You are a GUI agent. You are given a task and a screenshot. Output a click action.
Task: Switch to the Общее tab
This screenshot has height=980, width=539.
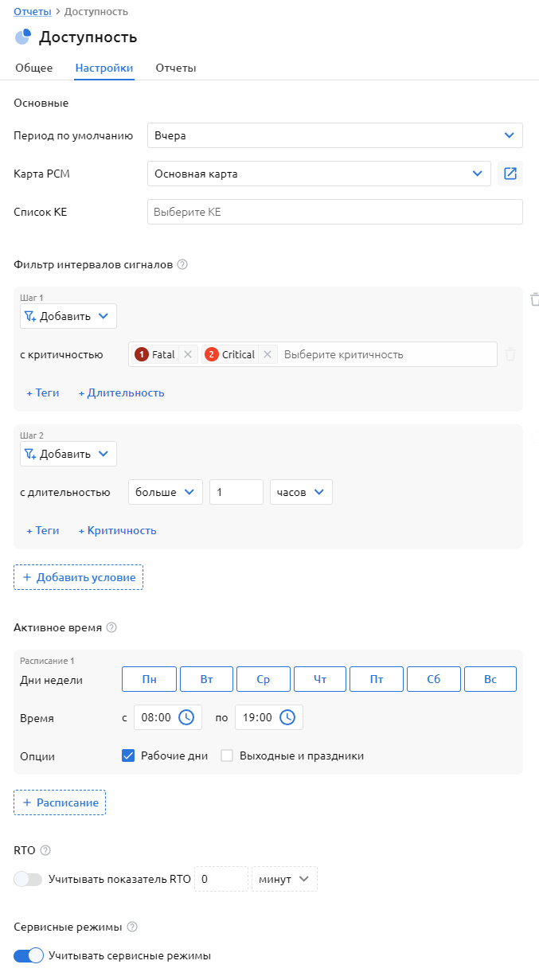(34, 68)
